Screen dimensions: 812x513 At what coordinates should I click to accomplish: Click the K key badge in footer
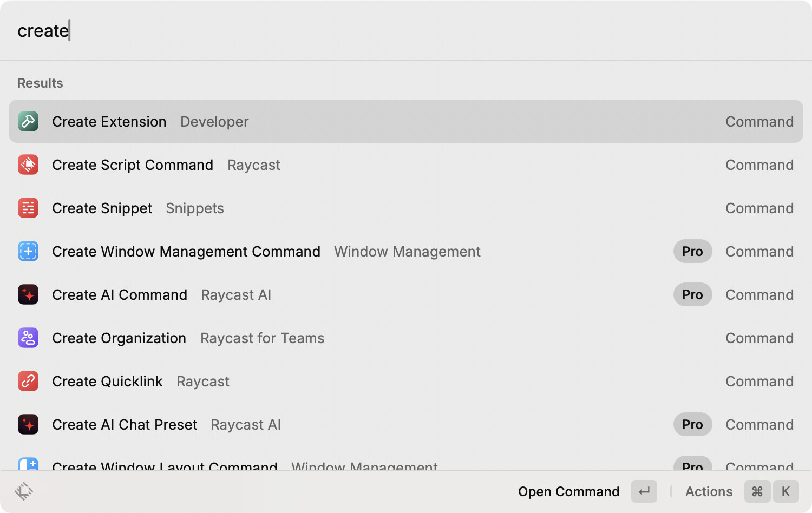[x=786, y=491]
